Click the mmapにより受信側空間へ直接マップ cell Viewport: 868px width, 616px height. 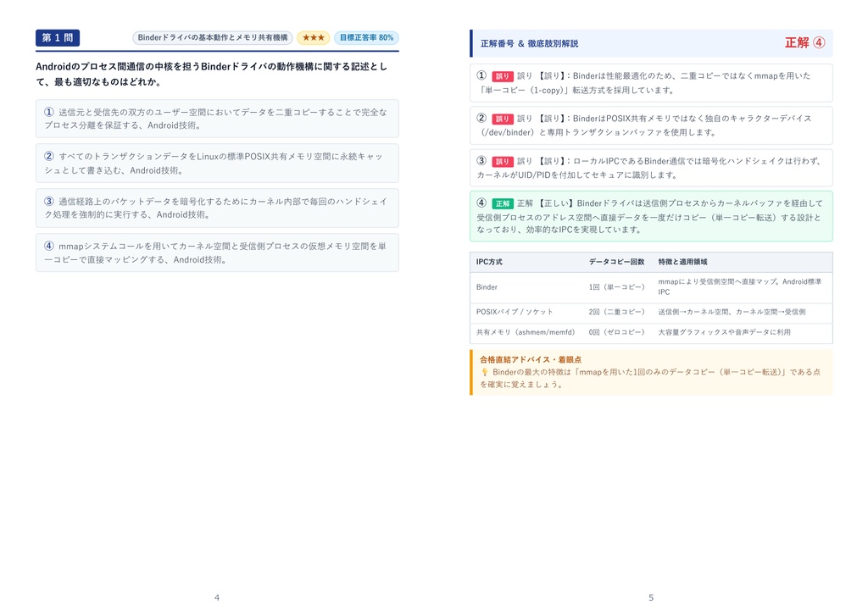[x=740, y=286]
